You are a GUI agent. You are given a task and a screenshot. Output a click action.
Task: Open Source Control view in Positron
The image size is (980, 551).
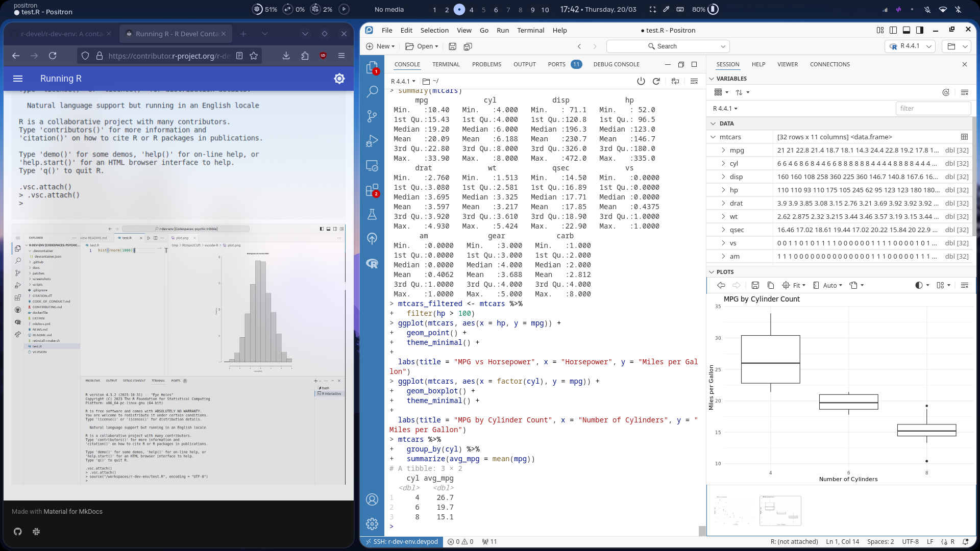pyautogui.click(x=372, y=116)
